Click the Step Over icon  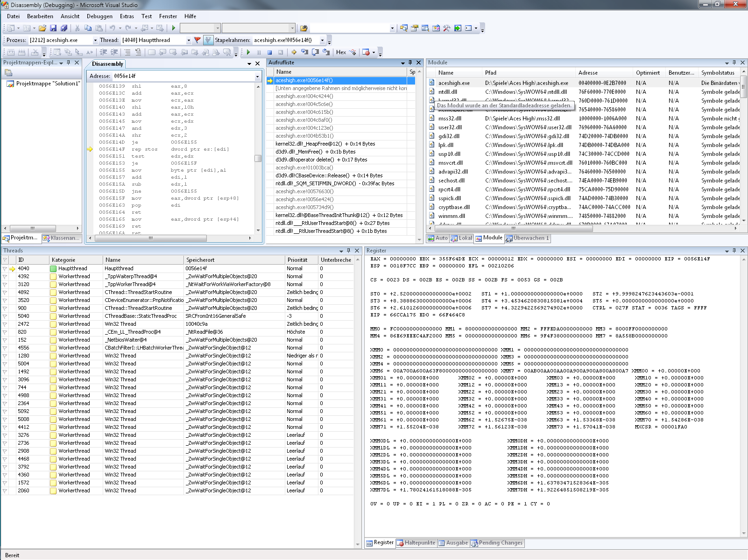click(x=316, y=52)
